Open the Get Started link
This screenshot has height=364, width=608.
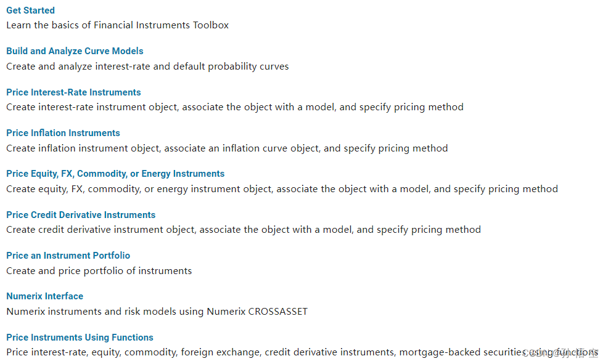click(30, 10)
